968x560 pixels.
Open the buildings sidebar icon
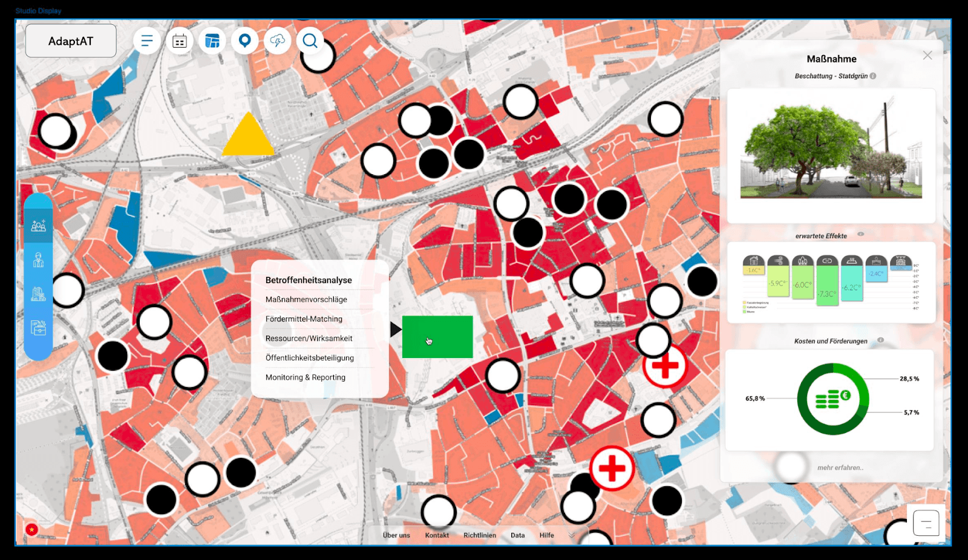[x=38, y=295]
